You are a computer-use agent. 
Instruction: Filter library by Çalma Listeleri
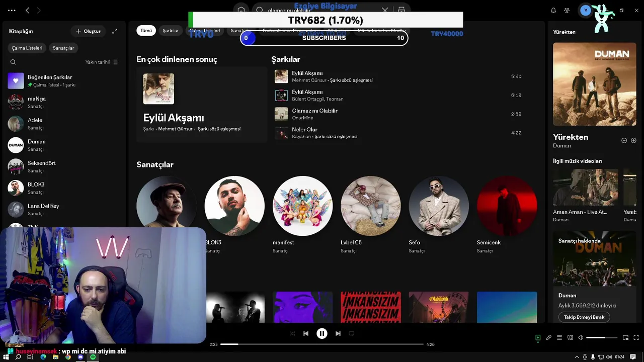pos(27,48)
